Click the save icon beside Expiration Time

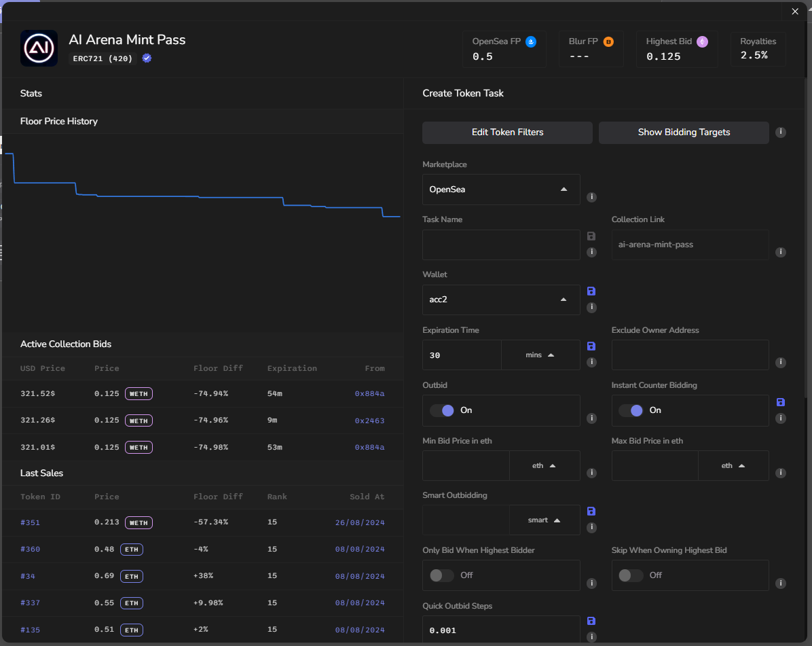coord(591,346)
